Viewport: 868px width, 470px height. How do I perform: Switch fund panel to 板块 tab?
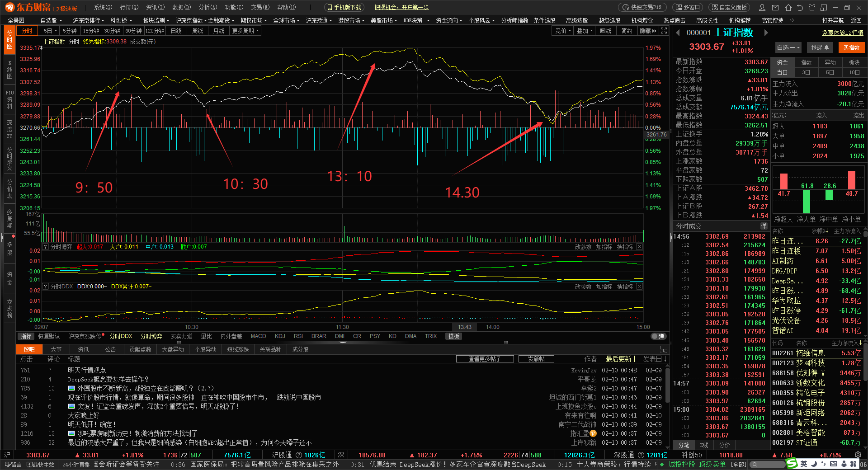click(x=854, y=62)
